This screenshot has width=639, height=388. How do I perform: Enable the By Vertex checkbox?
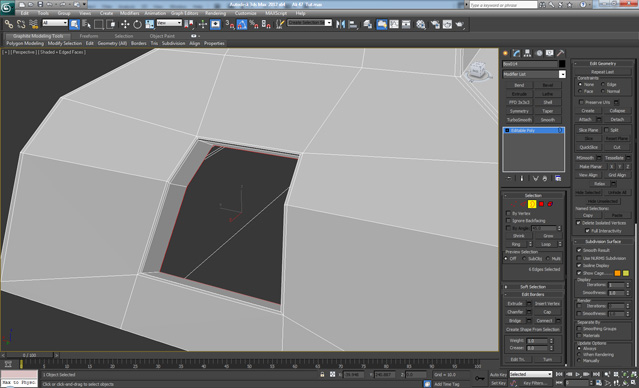pos(508,213)
